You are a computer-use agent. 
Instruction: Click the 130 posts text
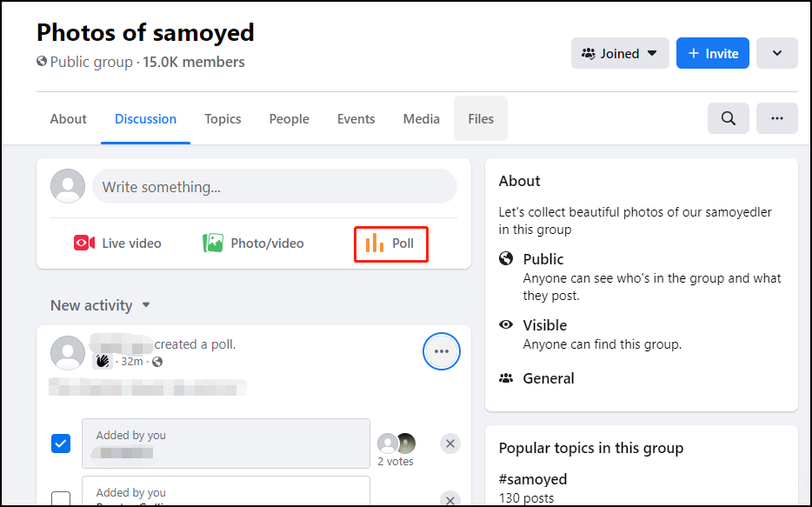tap(526, 498)
